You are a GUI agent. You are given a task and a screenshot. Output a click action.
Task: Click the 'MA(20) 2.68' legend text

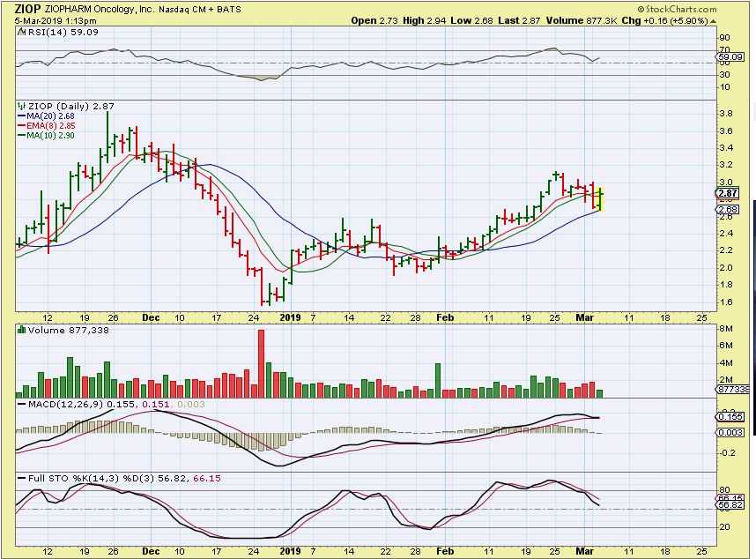(x=50, y=116)
